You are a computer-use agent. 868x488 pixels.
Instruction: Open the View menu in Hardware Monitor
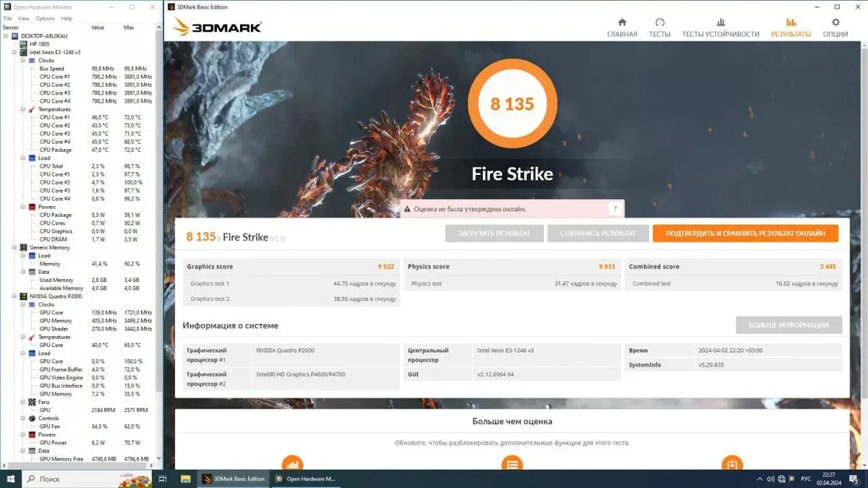point(24,18)
